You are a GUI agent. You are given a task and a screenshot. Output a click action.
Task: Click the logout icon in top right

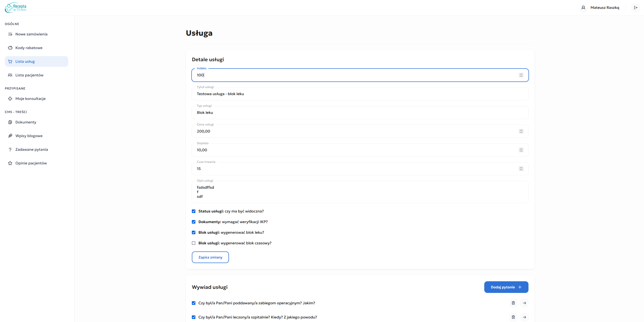click(x=636, y=8)
